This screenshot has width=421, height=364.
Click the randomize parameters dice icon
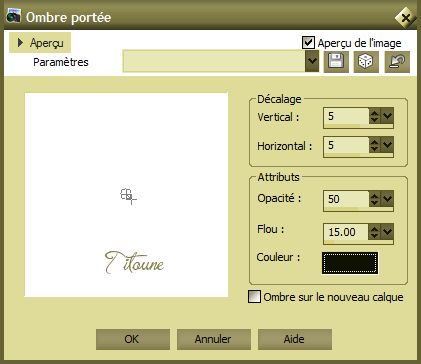[366, 62]
